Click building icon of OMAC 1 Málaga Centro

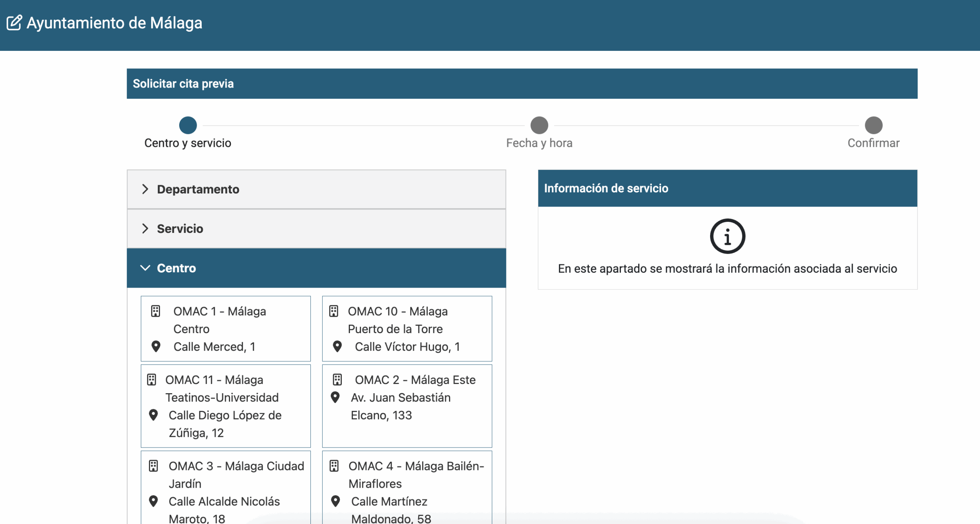coord(155,311)
